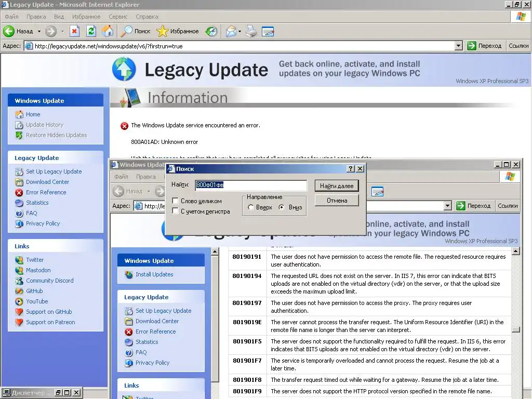
Task: Click help question button in search dialog
Action: [351, 169]
